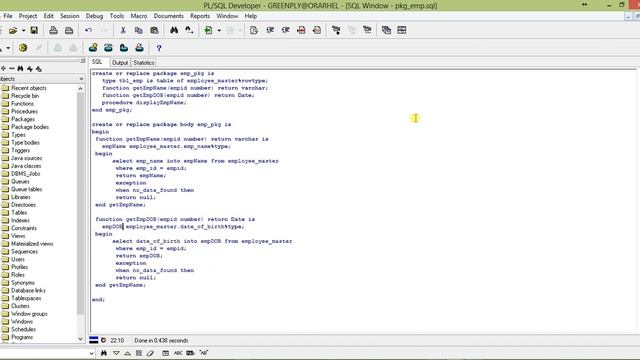The height and width of the screenshot is (360, 640).
Task: Click the green Log on icon
Action: (208, 30)
